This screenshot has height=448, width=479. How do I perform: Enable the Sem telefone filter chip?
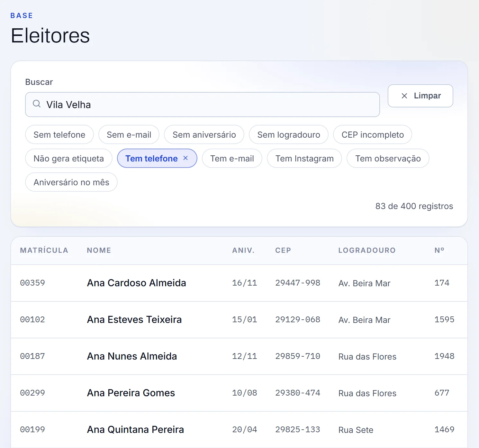pos(59,134)
